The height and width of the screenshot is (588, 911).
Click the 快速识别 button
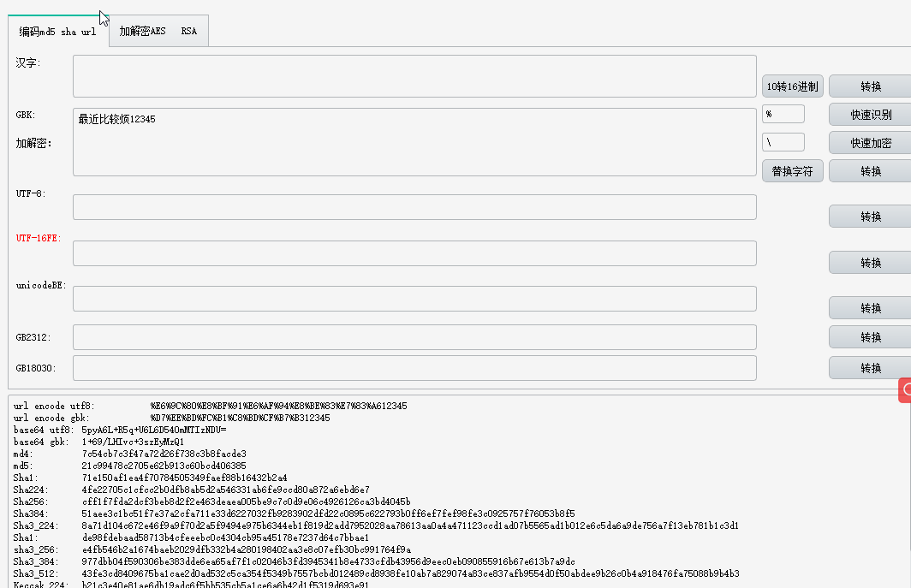click(870, 115)
